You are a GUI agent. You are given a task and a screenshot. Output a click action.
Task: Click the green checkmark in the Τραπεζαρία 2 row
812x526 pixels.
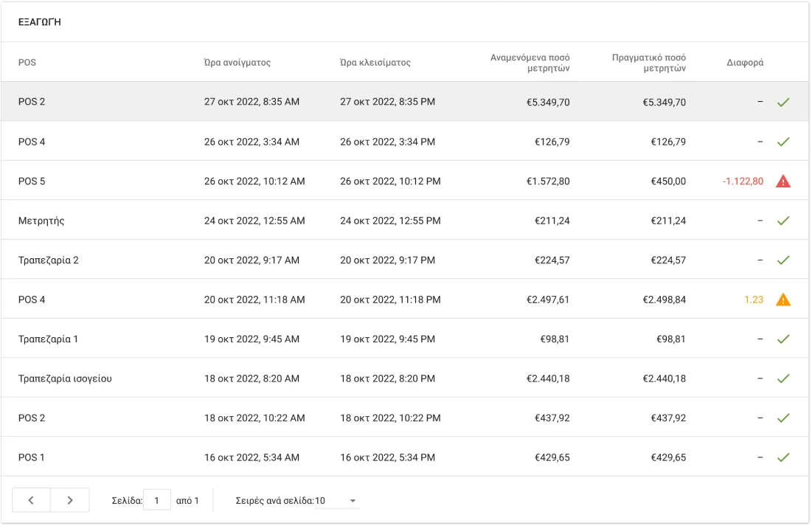pos(782,260)
